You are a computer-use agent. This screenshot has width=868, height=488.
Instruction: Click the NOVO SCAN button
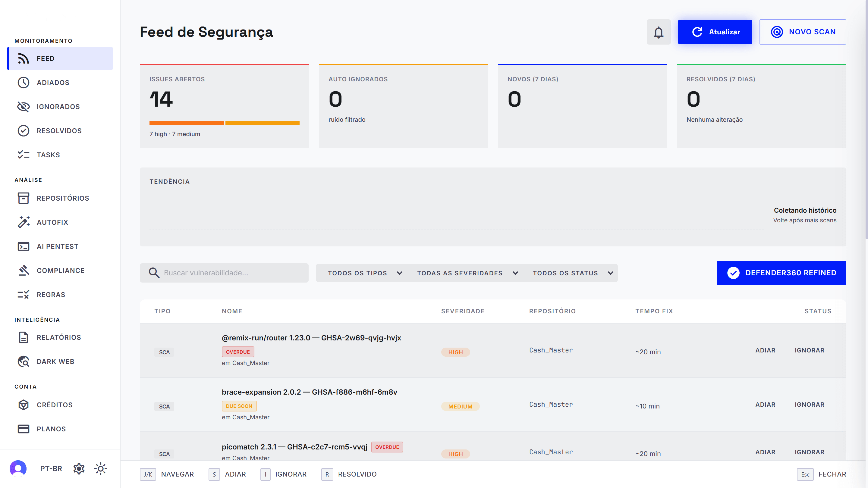803,32
